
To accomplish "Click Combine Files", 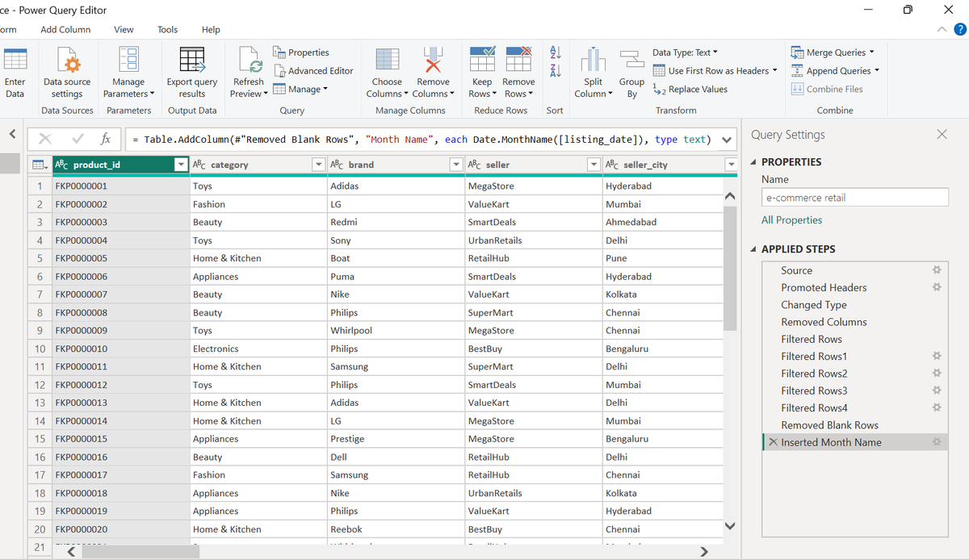I will click(827, 90).
